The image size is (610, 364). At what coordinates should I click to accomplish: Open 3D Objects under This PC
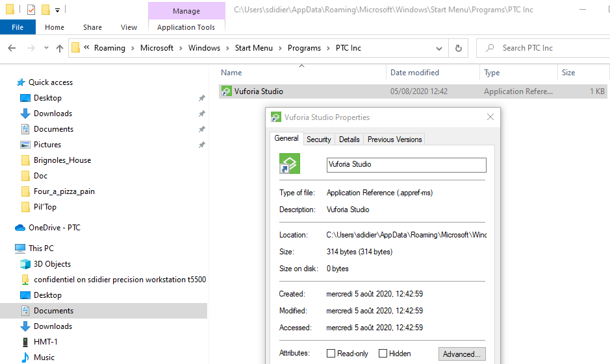52,264
